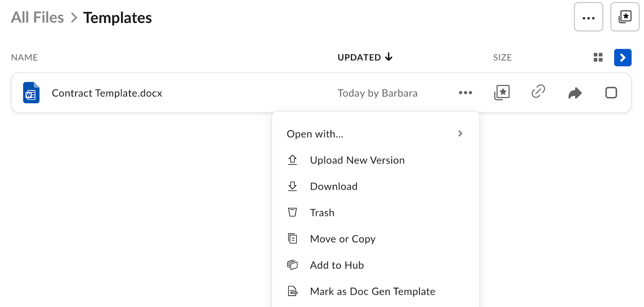Click the Trash bin icon in menu
The width and height of the screenshot is (644, 307).
point(293,212)
